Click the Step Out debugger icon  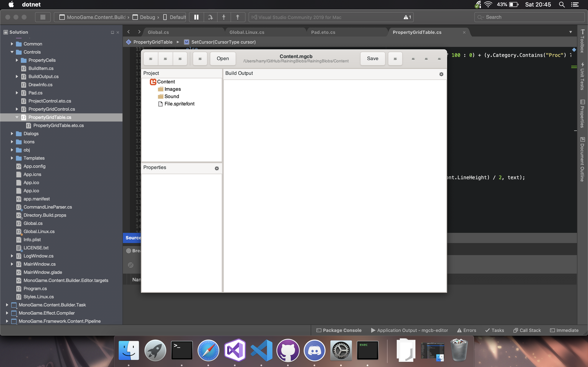238,17
